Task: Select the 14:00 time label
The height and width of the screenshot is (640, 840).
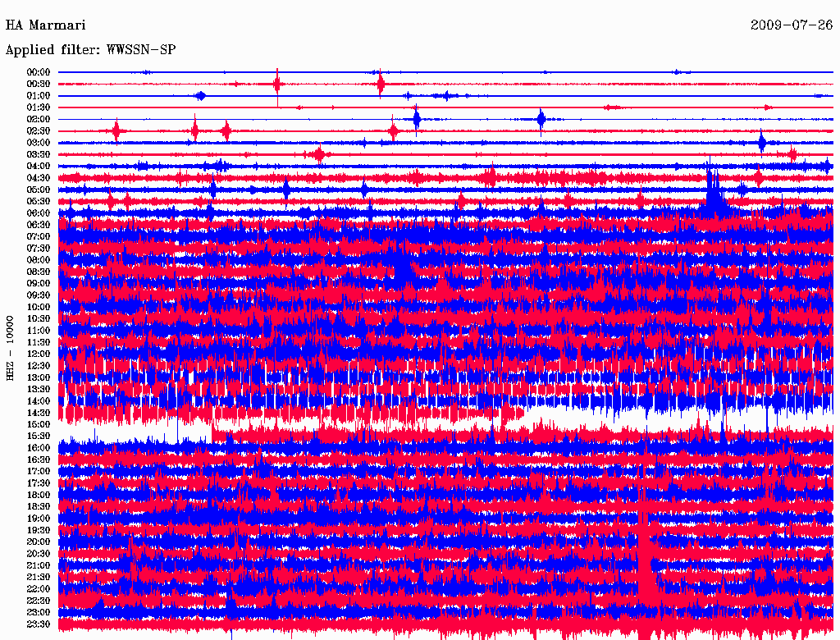Action: point(39,401)
